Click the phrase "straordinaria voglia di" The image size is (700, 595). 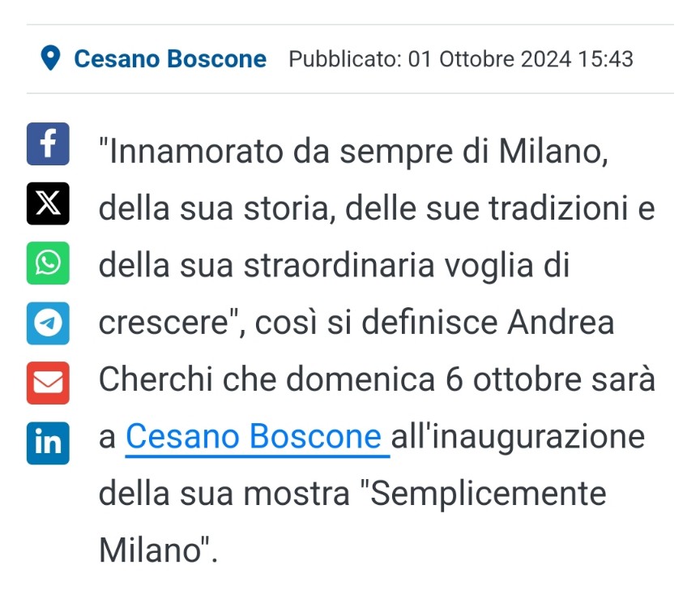pos(407,266)
